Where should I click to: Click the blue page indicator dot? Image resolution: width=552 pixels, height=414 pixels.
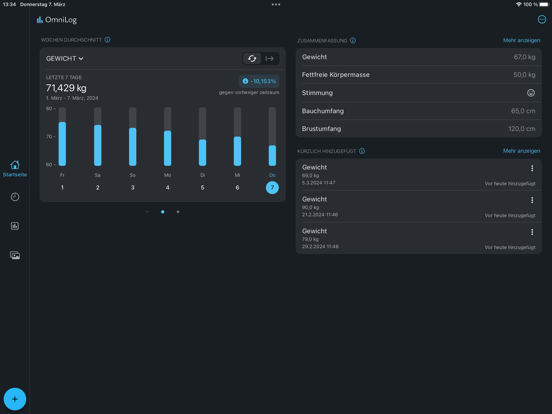point(163,212)
